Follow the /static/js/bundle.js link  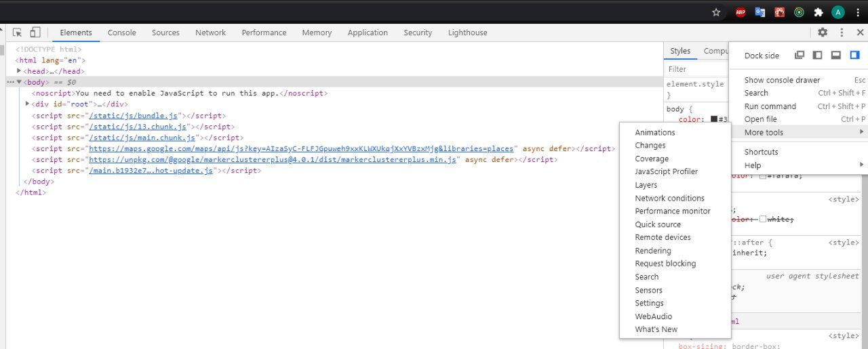pos(134,115)
